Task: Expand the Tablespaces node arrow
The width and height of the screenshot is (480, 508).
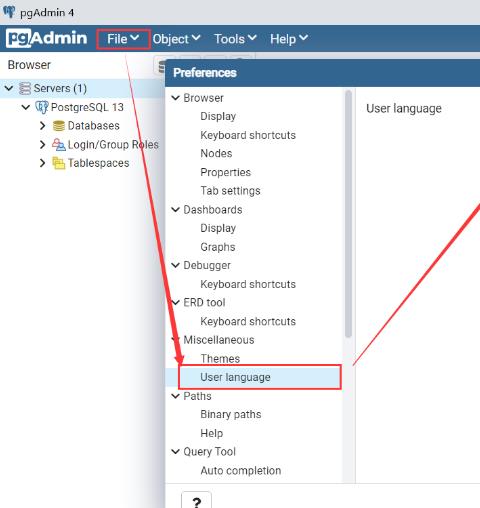Action: [x=42, y=163]
